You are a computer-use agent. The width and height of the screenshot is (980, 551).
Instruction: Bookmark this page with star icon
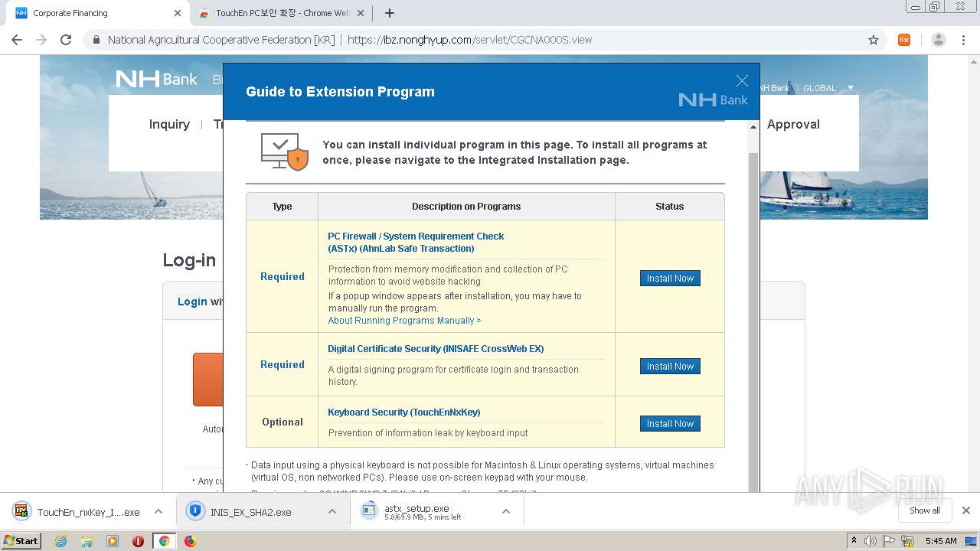[x=874, y=40]
